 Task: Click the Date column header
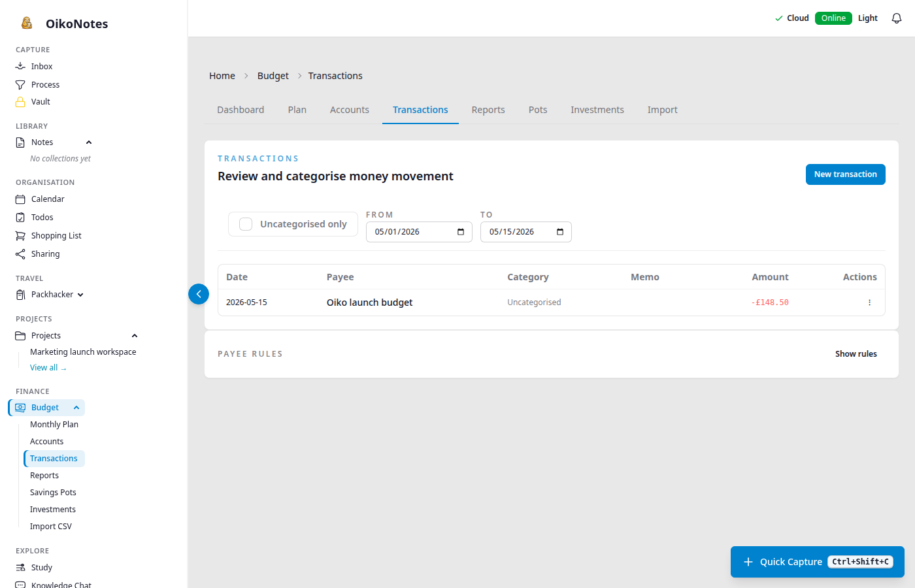pyautogui.click(x=237, y=277)
